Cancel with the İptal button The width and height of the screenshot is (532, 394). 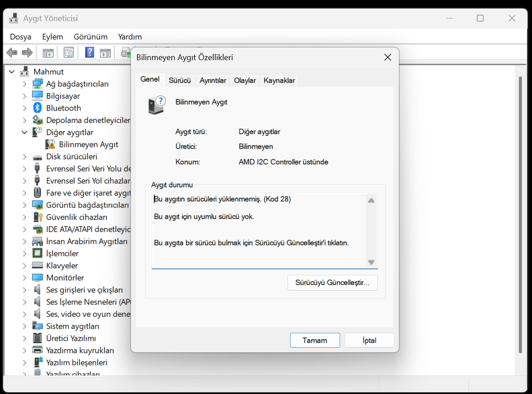coord(369,340)
